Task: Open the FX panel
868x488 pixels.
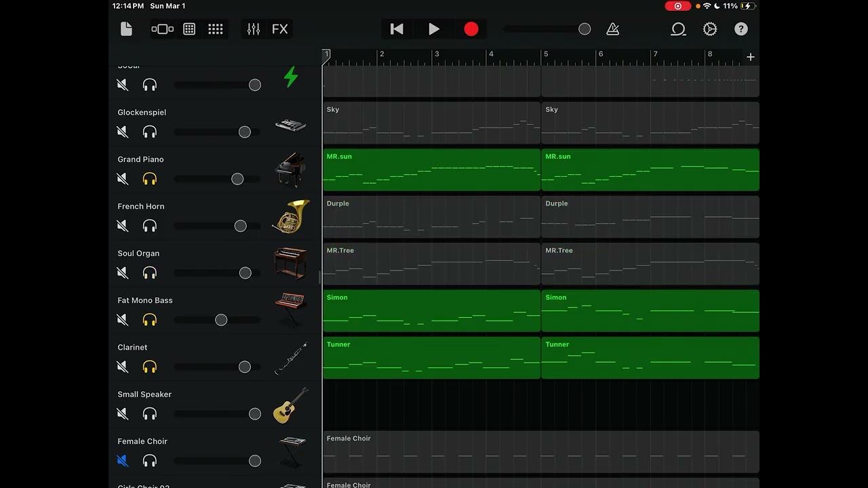Action: [280, 29]
